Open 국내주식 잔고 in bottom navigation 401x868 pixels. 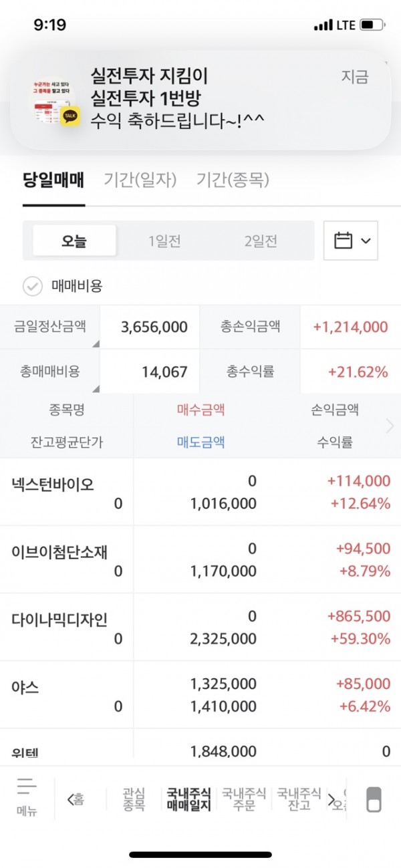click(x=299, y=799)
